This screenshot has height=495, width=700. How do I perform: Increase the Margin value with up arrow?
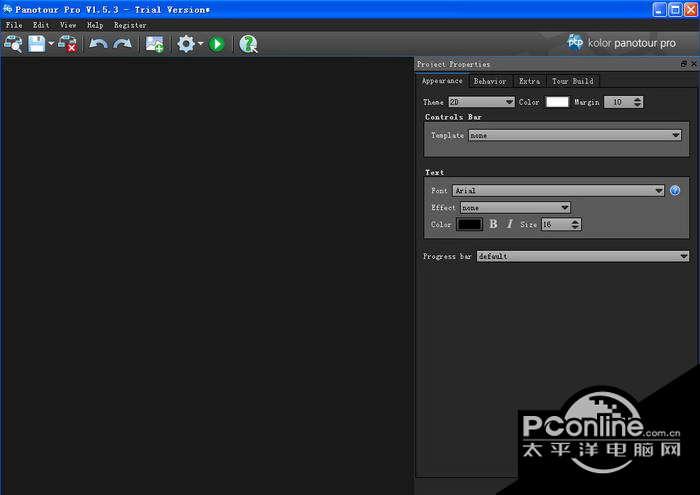tap(638, 99)
